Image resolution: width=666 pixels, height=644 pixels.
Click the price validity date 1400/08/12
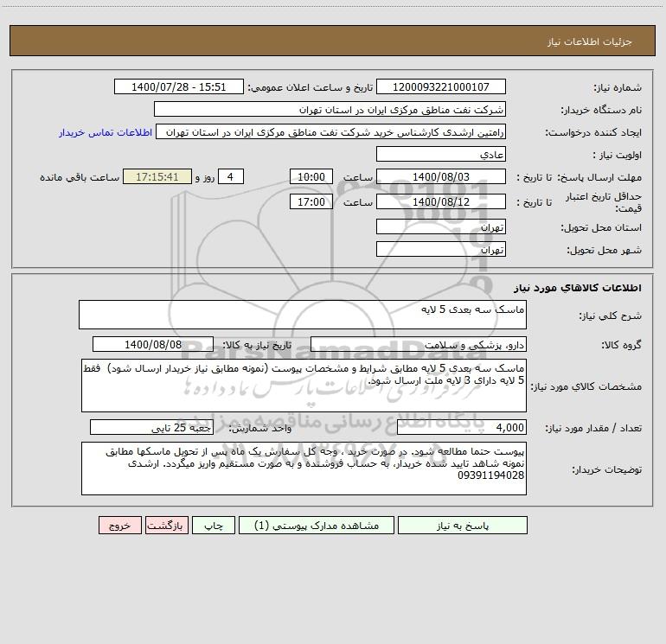441,201
